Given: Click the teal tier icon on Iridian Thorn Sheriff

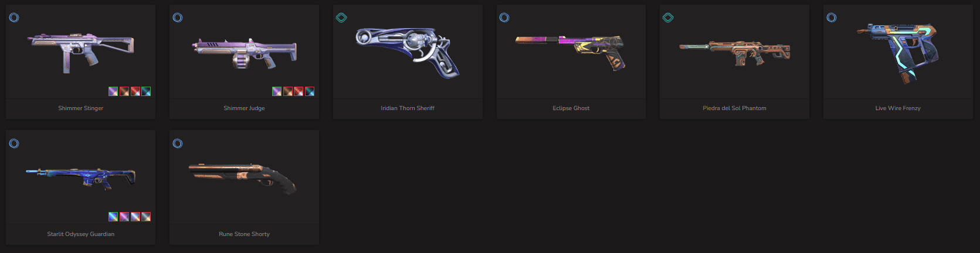Looking at the screenshot, I should pyautogui.click(x=341, y=18).
